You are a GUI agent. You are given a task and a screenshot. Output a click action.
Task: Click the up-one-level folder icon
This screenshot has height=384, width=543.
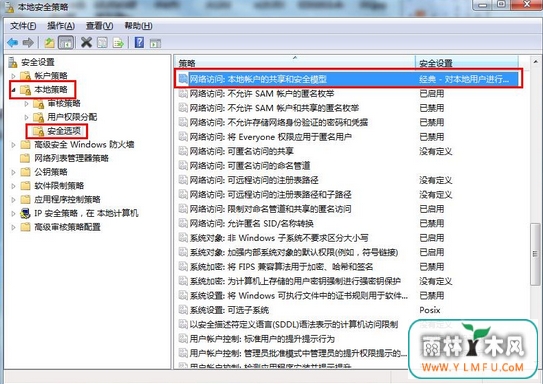[x=50, y=43]
